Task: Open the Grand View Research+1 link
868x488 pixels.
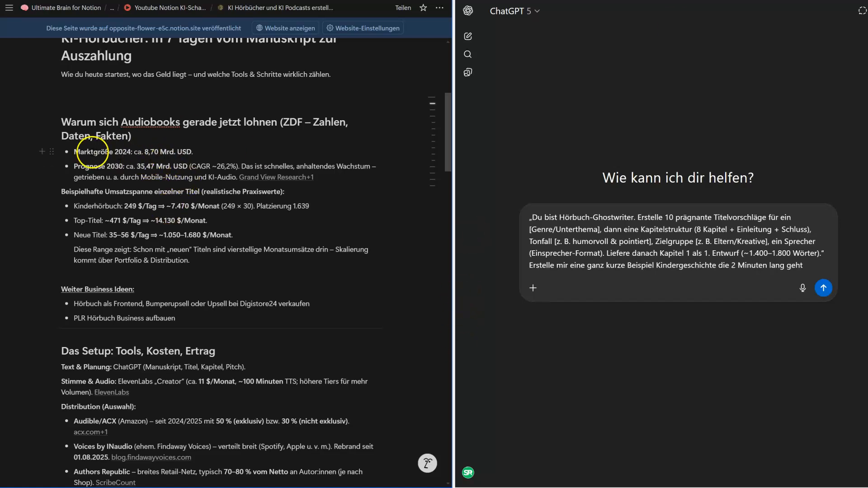Action: 276,177
